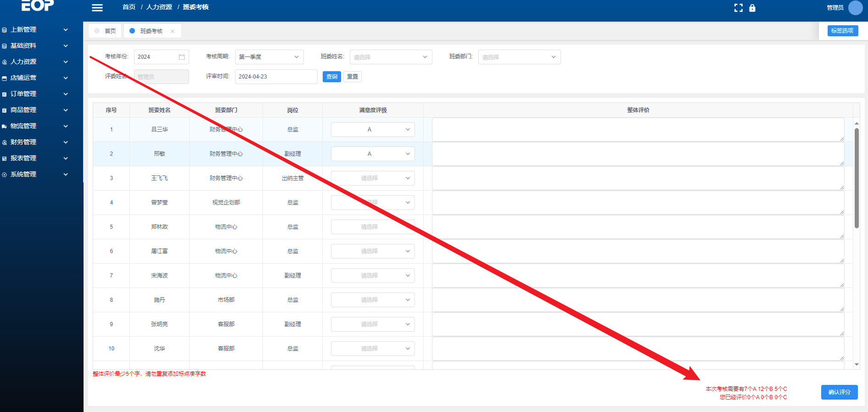Image resolution: width=868 pixels, height=412 pixels.
Task: Click the 确认评分 button
Action: tap(839, 392)
